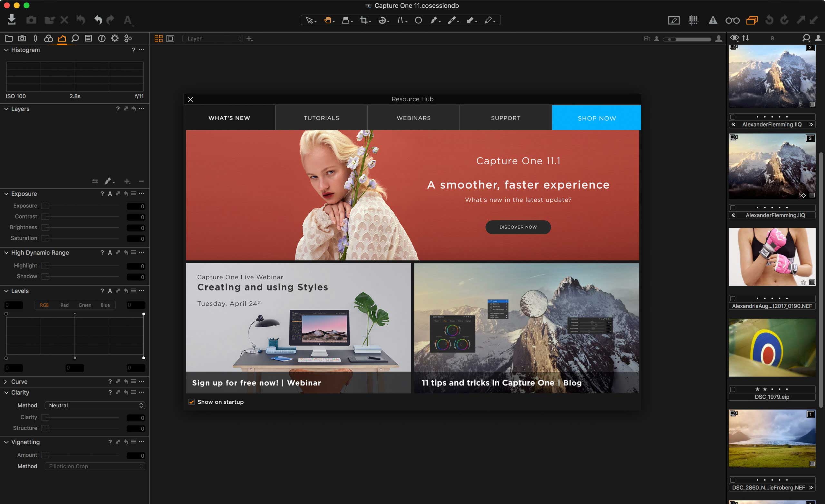Open the Clarity Method Neutral dropdown

pos(95,405)
